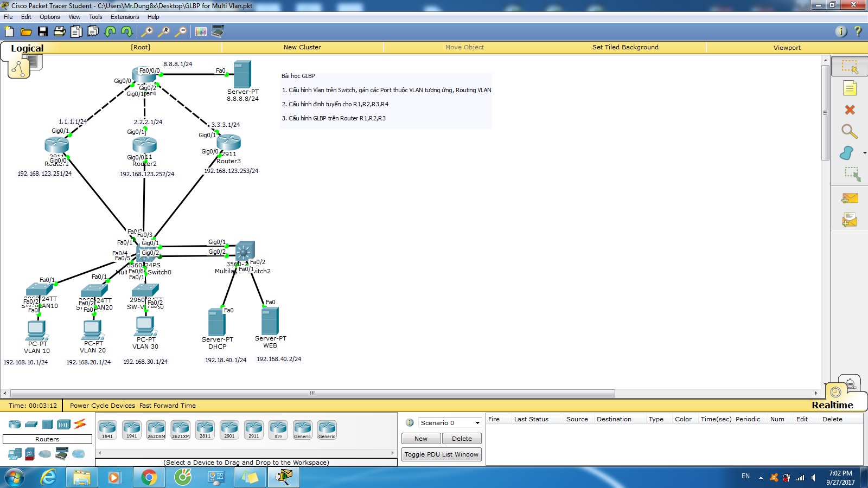Pick the 1941 router model

[132, 429]
